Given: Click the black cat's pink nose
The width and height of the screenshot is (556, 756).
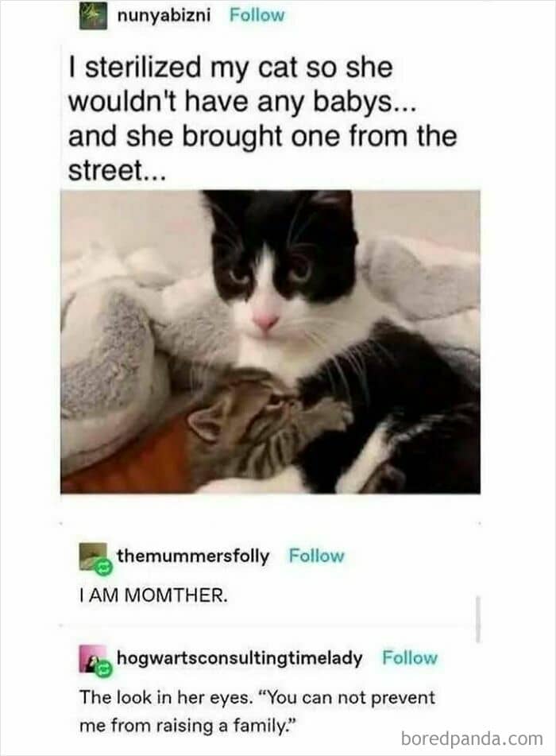Looking at the screenshot, I should click(266, 322).
